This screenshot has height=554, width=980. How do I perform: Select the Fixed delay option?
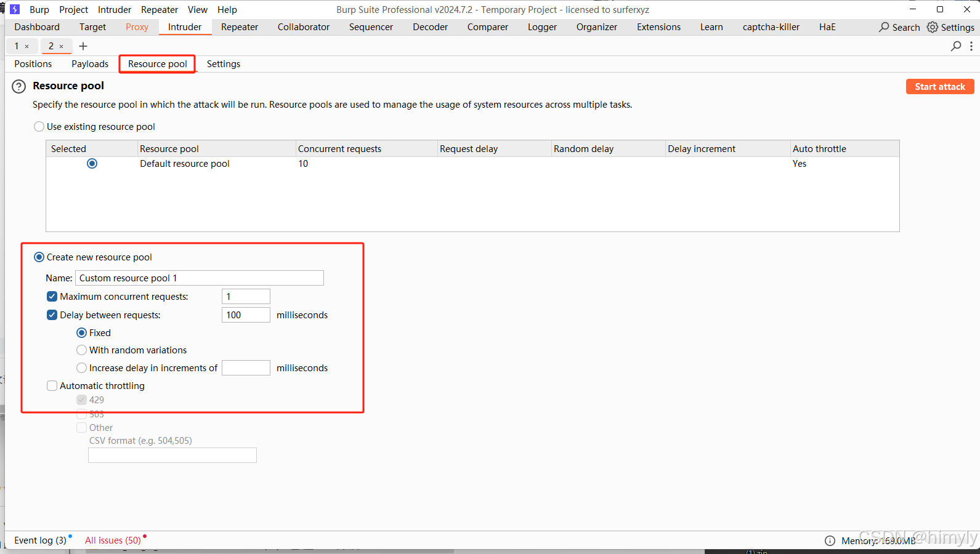81,332
